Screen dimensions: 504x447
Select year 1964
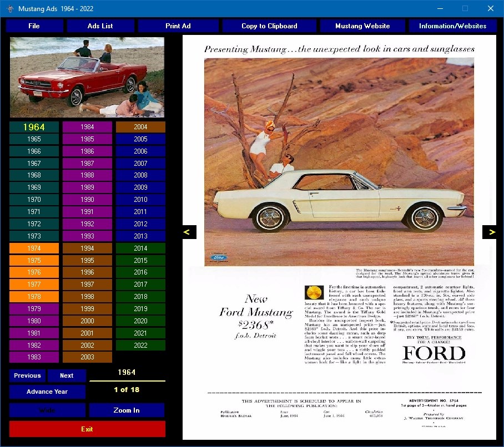click(x=34, y=127)
